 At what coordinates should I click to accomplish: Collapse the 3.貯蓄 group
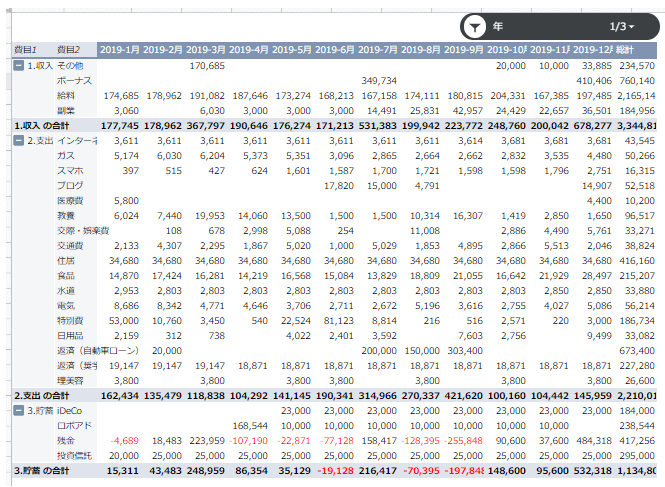click(x=19, y=411)
